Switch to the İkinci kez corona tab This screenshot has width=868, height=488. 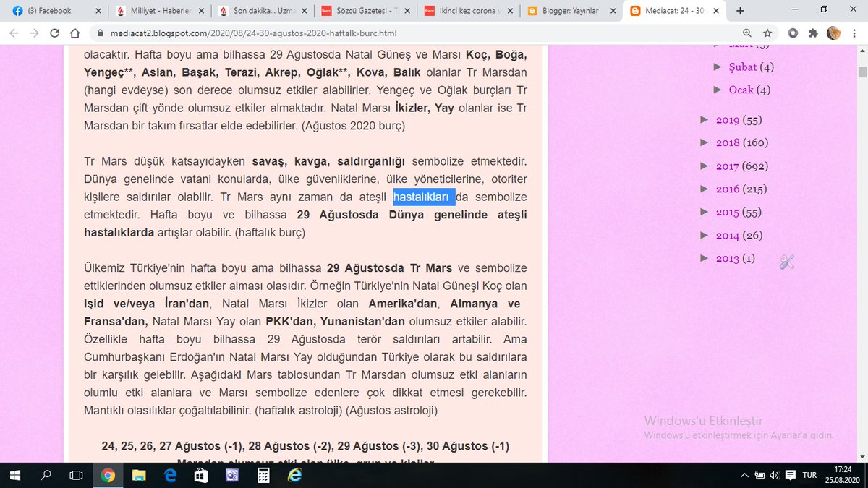pos(469,11)
